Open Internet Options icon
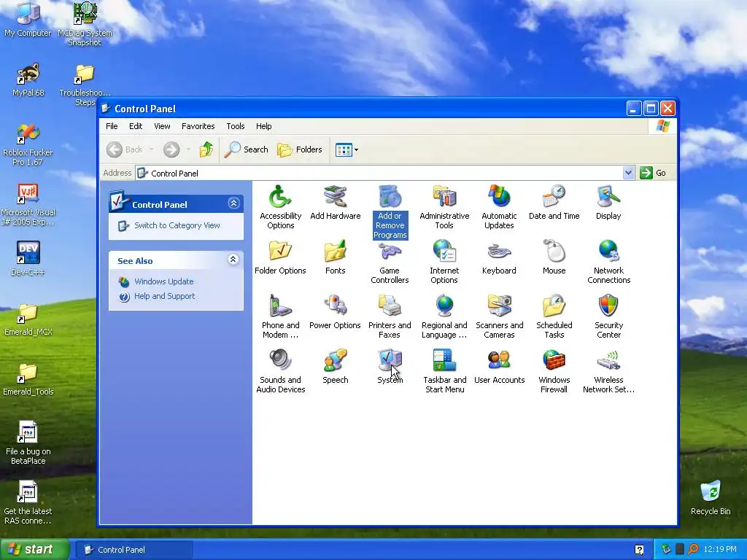The image size is (747, 560). pos(444,262)
